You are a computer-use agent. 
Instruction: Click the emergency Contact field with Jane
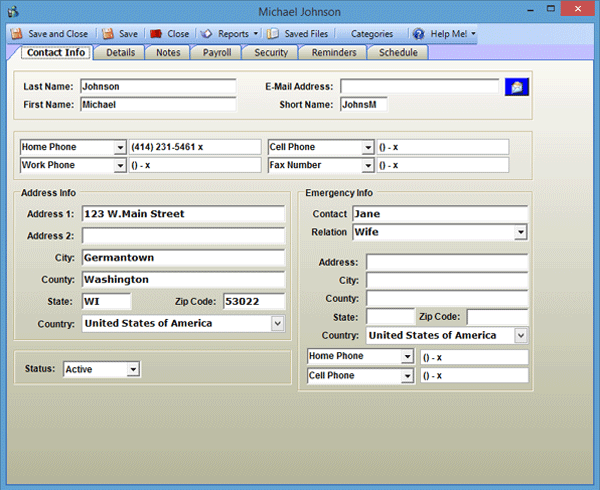[440, 214]
